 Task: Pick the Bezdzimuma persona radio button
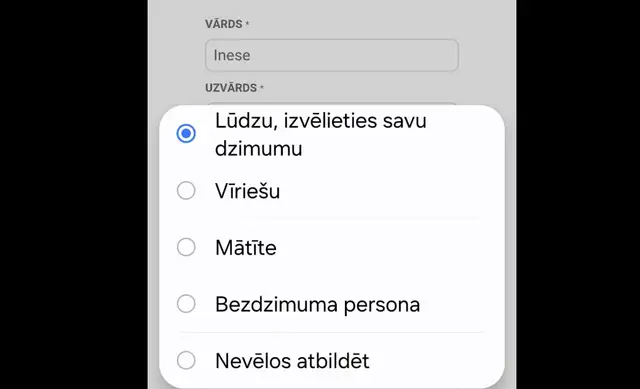(186, 304)
